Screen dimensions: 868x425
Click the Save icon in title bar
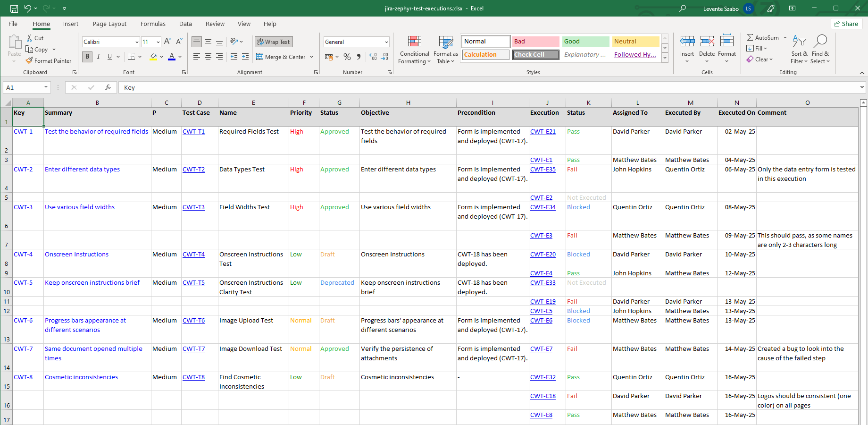[x=14, y=8]
